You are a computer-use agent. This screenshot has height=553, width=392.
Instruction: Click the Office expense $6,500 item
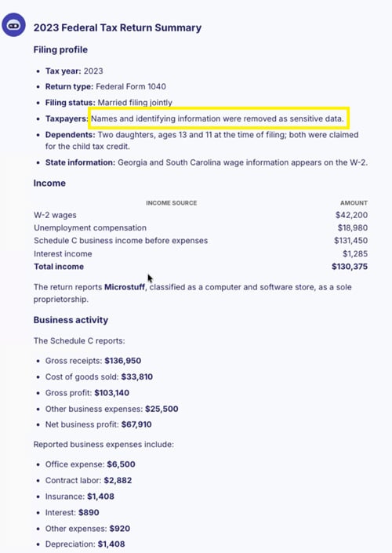[x=90, y=464]
